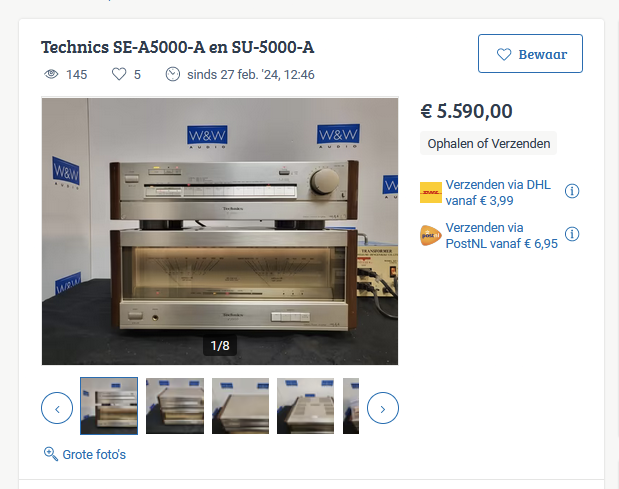The width and height of the screenshot is (619, 489).
Task: Click the DHL logo
Action: [x=431, y=193]
